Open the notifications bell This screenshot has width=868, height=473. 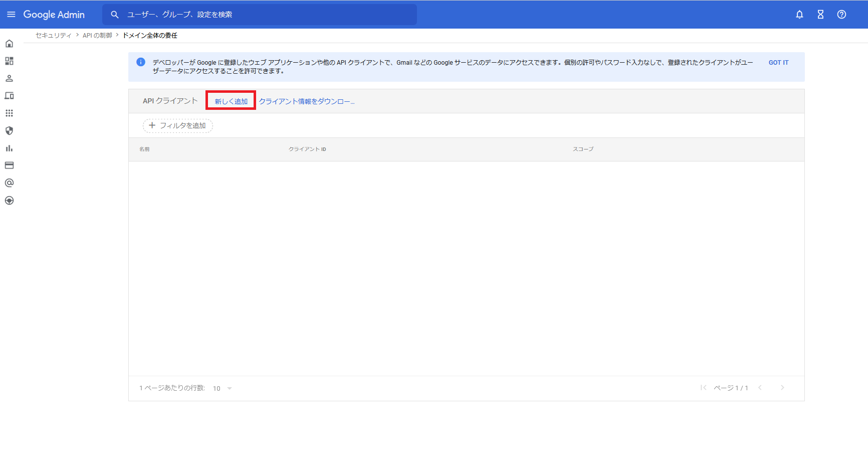point(799,15)
